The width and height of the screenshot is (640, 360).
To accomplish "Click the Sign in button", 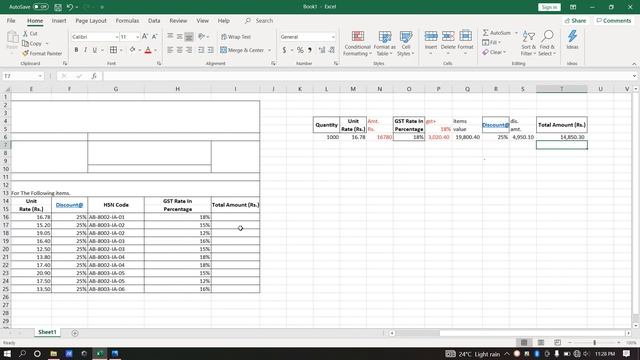I will click(549, 7).
